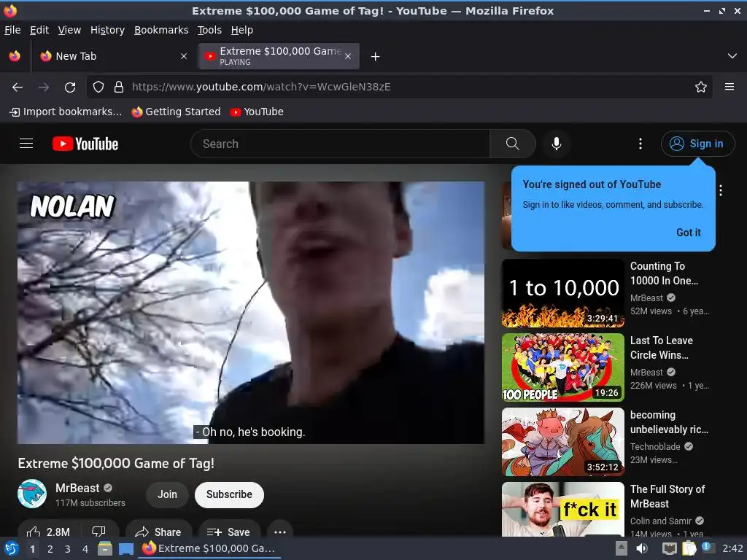Switch to workspace 2 in taskbar

tap(50, 549)
